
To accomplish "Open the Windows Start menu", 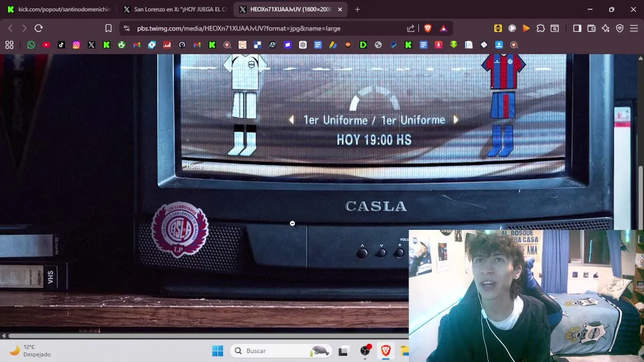I will 217,351.
